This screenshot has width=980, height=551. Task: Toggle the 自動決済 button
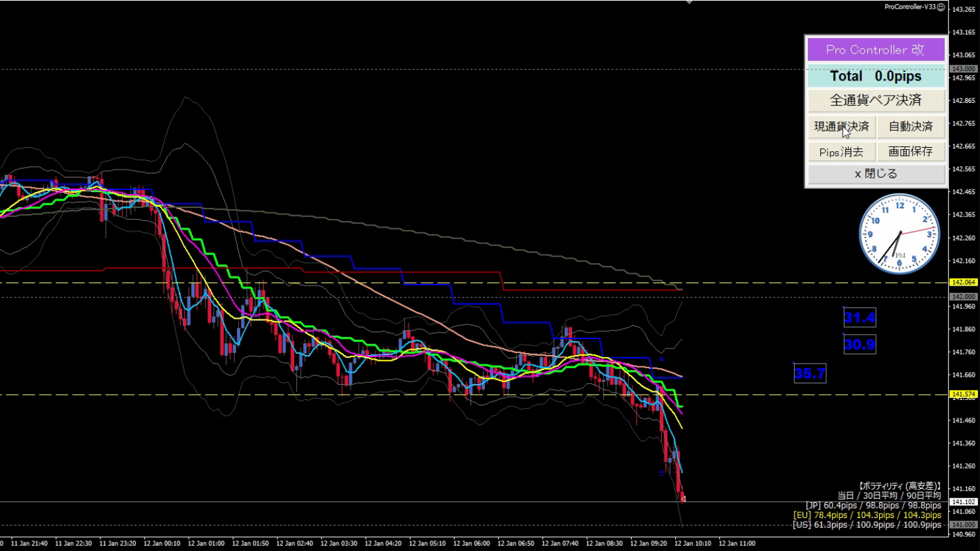tap(911, 127)
